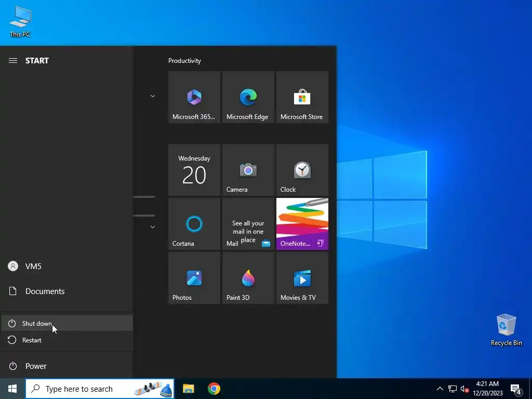Choose Restart from power menu
This screenshot has height=399, width=532.
pyautogui.click(x=67, y=340)
